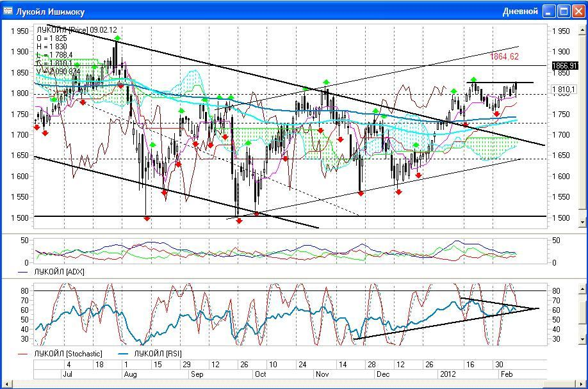The height and width of the screenshot is (389, 588).
Task: Select the ЛУКОЙЛ [Stochastic] legend label
Action: pos(68,354)
